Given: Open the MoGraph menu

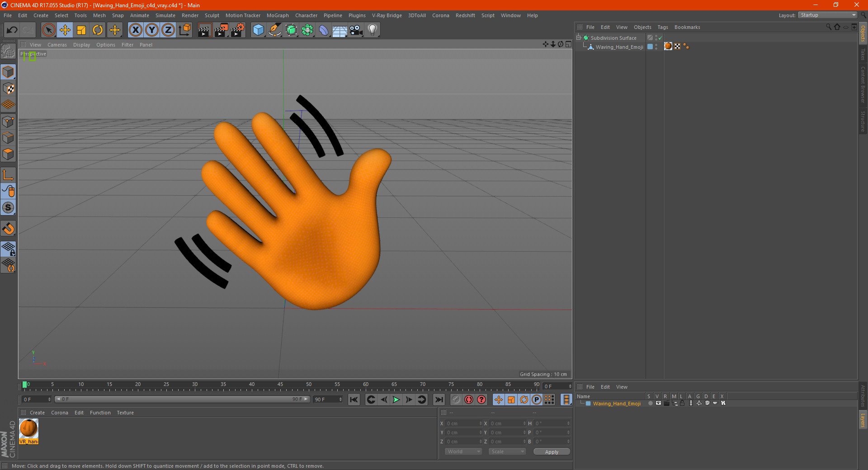Looking at the screenshot, I should tap(278, 15).
